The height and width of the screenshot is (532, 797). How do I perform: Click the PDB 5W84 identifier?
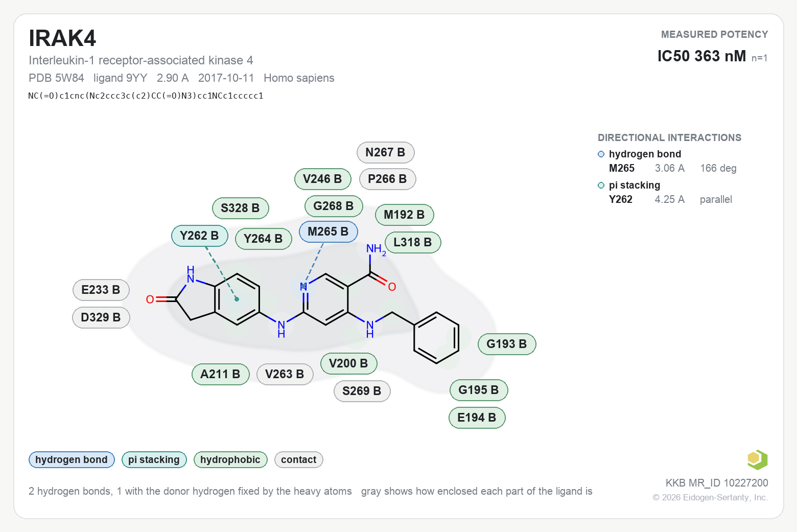(x=56, y=78)
